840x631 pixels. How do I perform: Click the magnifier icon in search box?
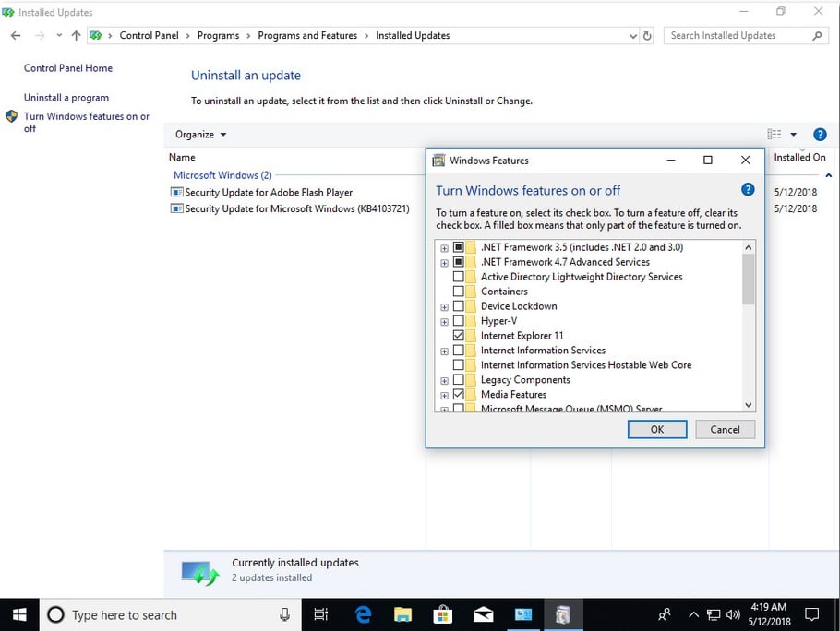[x=817, y=36]
